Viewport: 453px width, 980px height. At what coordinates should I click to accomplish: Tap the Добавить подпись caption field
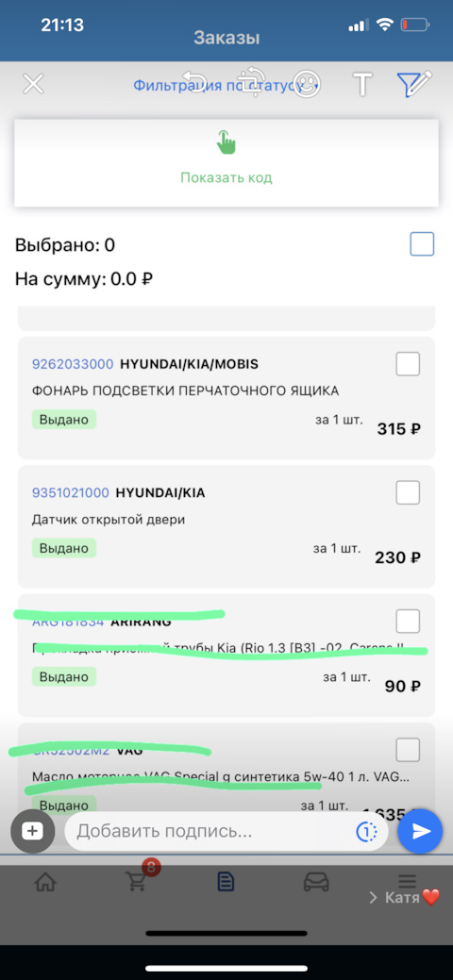pyautogui.click(x=212, y=831)
